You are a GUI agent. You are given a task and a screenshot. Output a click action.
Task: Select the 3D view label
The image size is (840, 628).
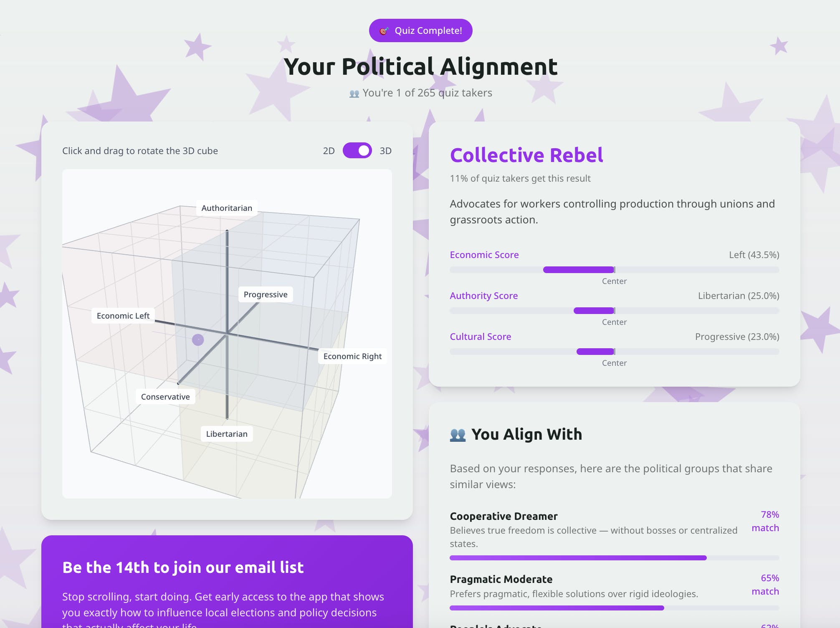[x=385, y=151]
